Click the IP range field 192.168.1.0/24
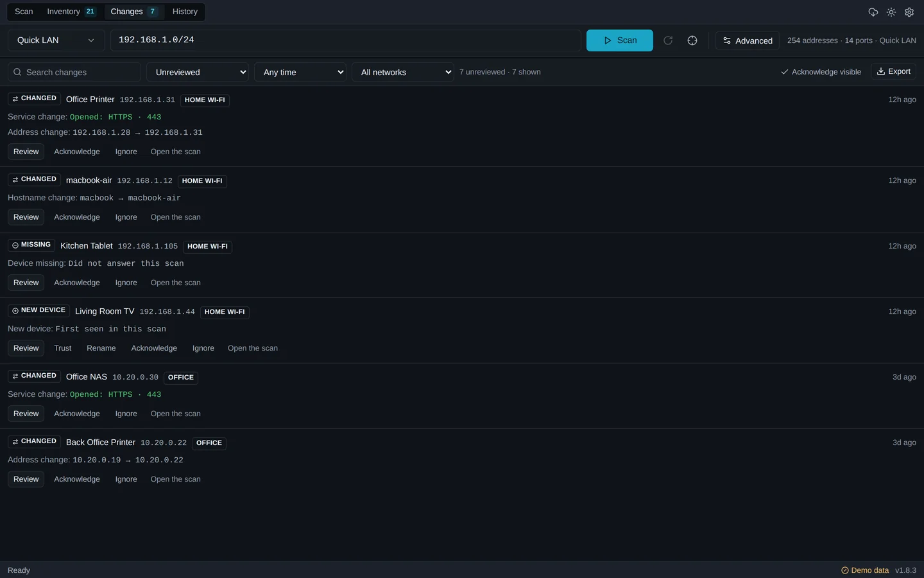This screenshot has width=924, height=578. [x=346, y=40]
